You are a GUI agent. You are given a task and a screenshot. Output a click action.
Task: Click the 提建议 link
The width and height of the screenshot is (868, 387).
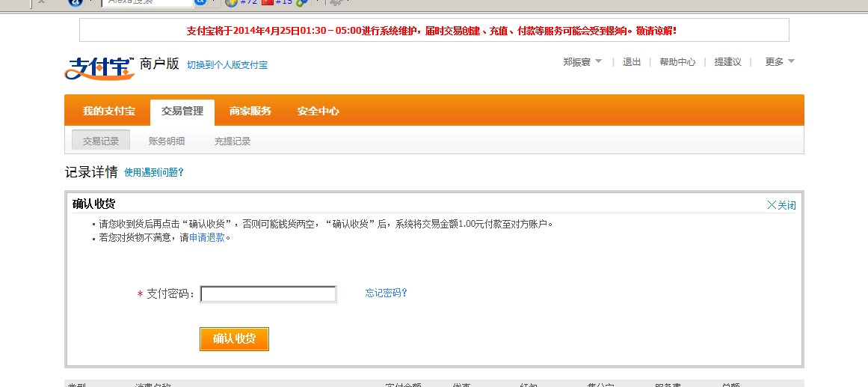click(x=728, y=62)
